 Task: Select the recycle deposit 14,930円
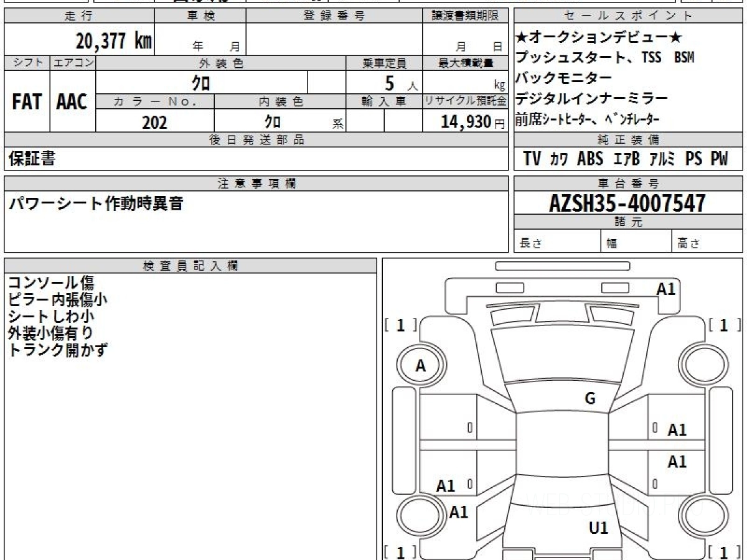473,122
